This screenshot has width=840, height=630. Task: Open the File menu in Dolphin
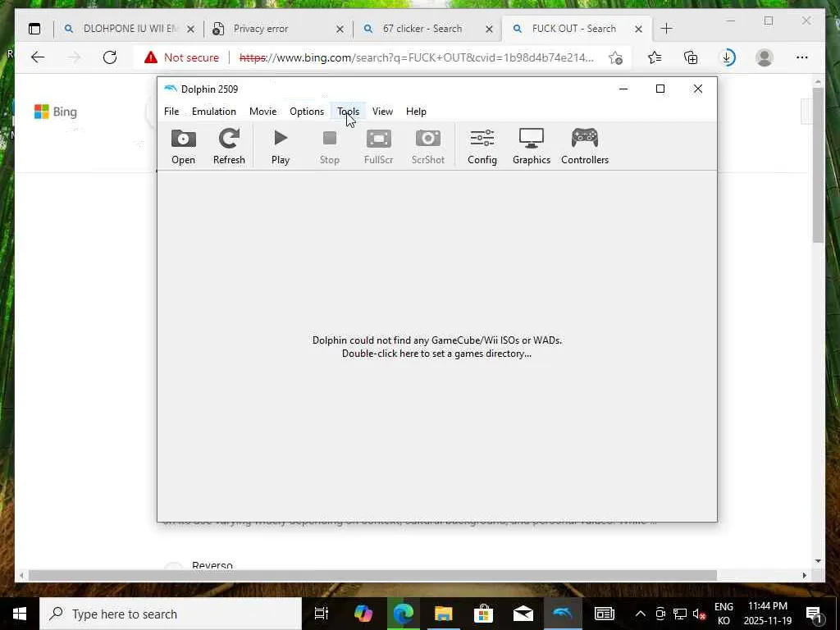point(171,112)
